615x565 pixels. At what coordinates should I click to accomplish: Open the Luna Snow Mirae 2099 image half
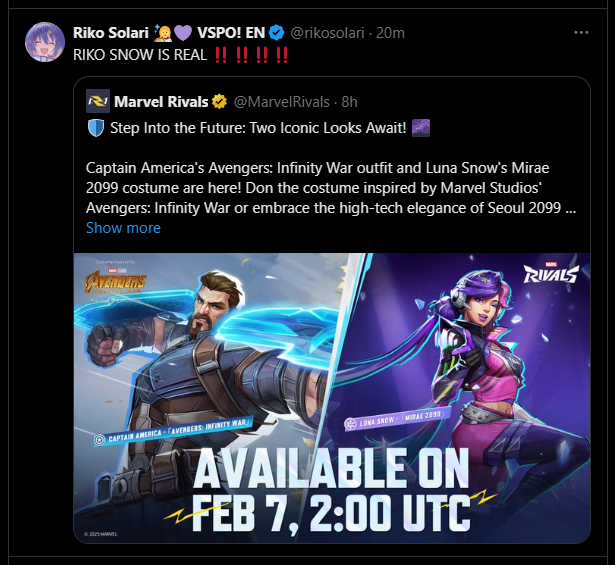click(x=463, y=398)
